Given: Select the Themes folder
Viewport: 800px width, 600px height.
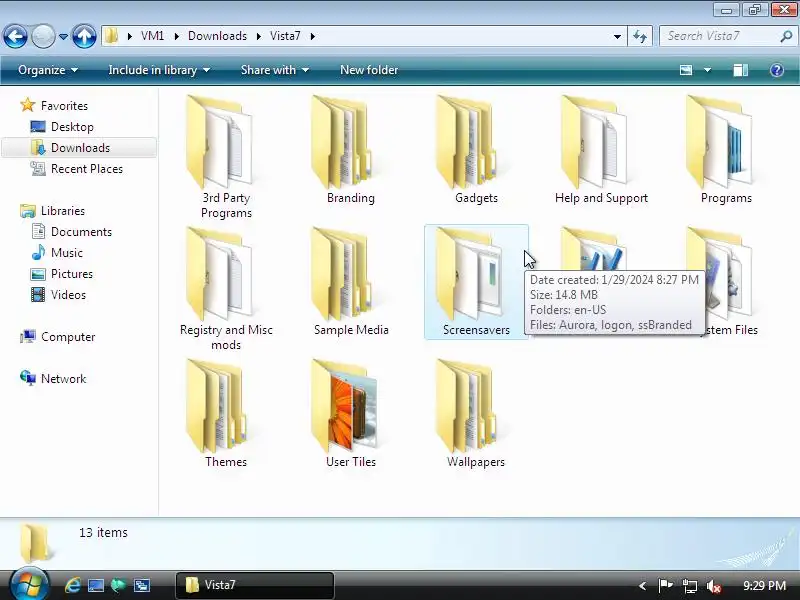Looking at the screenshot, I should [226, 414].
